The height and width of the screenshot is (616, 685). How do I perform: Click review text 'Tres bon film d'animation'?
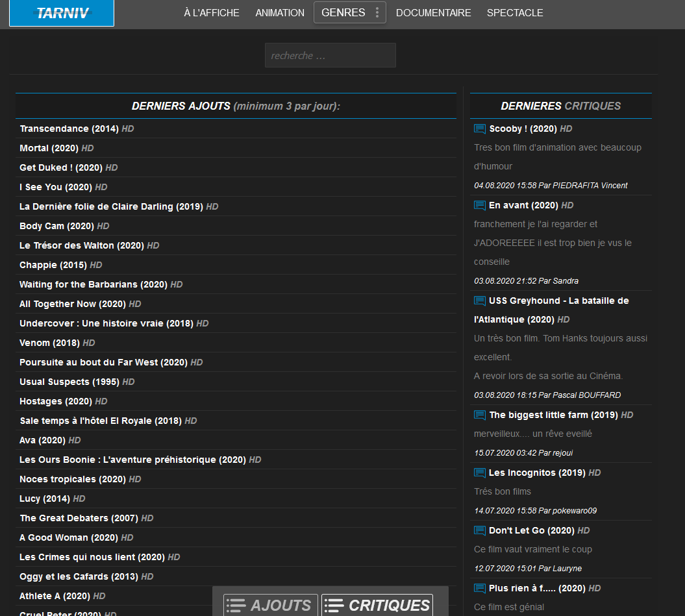(558, 157)
